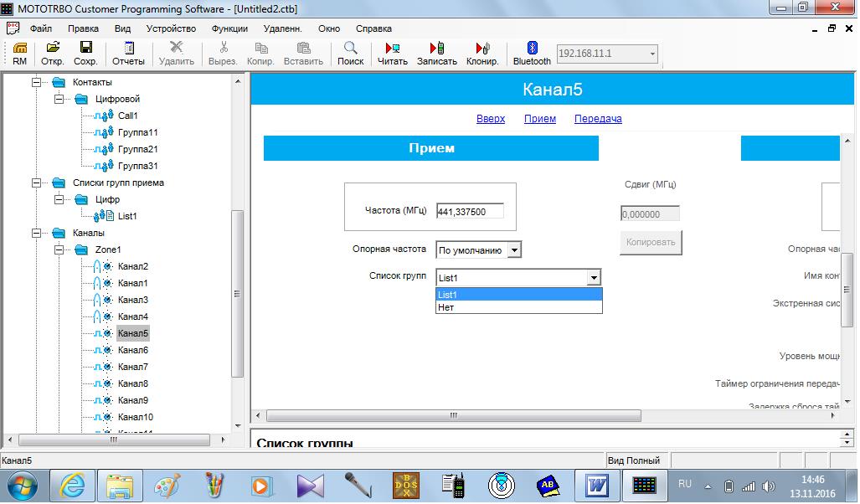
Task: Read the radio with Читать icon
Action: pos(393,54)
